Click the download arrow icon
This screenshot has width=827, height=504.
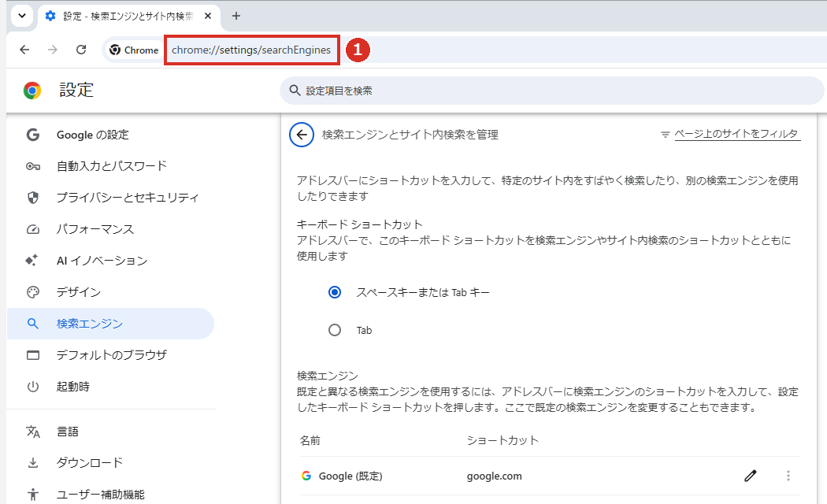(x=33, y=463)
